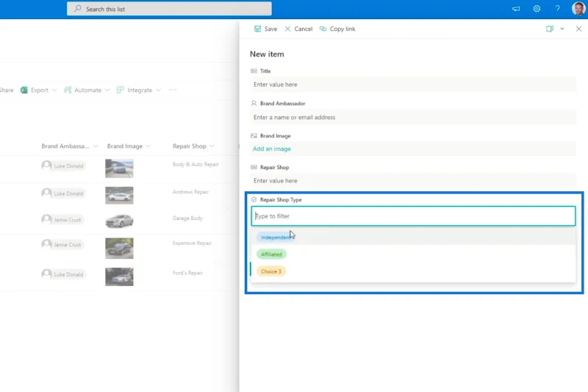Open the megaphone feedback icon
Image resolution: width=588 pixels, height=392 pixels.
[x=516, y=9]
